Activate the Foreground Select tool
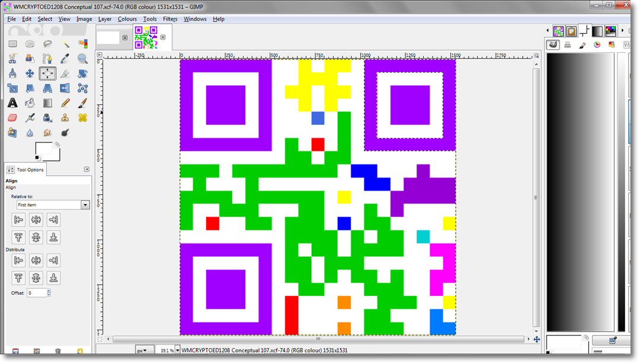This screenshot has height=364, width=640. coord(30,59)
